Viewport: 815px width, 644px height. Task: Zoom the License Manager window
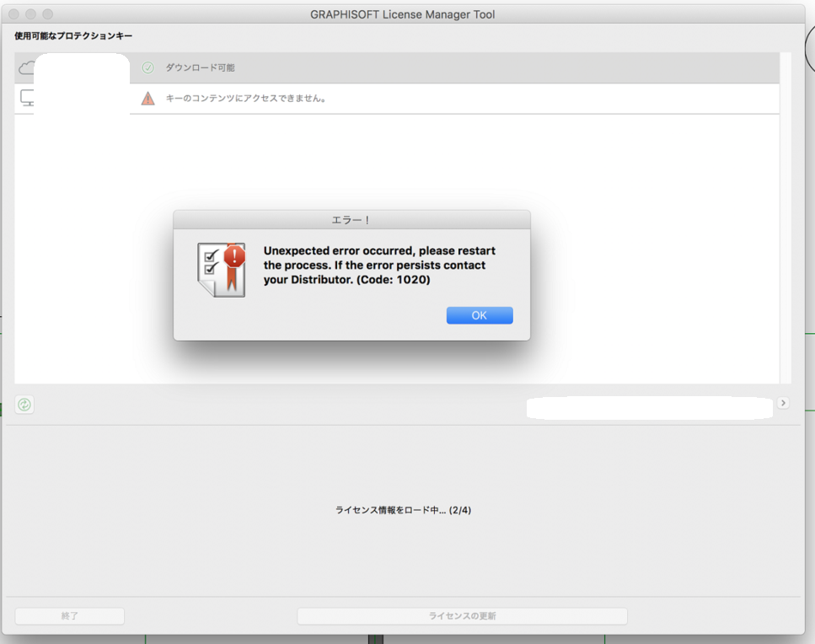coord(48,14)
